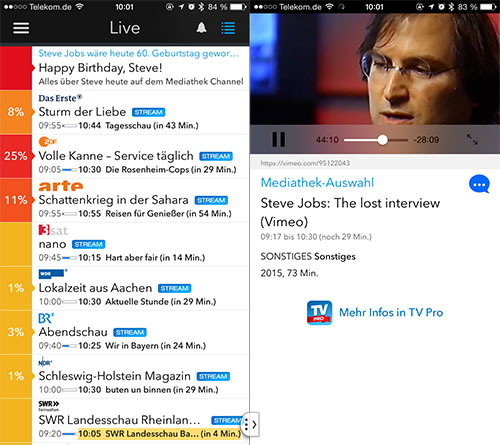Tap alarm clock icon in right status bar
Image resolution: width=500 pixels, height=445 pixels.
(x=441, y=6)
